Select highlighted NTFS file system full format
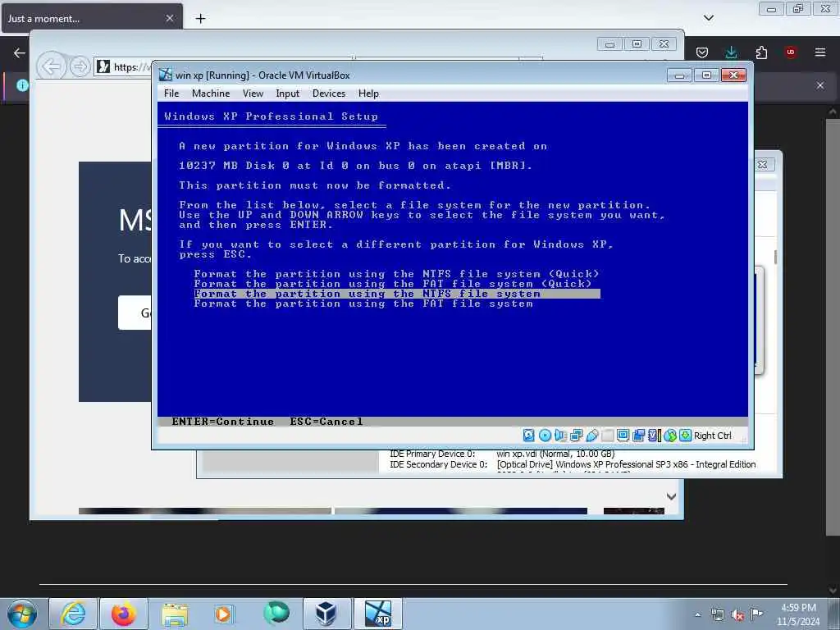Image resolution: width=840 pixels, height=630 pixels. tap(397, 294)
